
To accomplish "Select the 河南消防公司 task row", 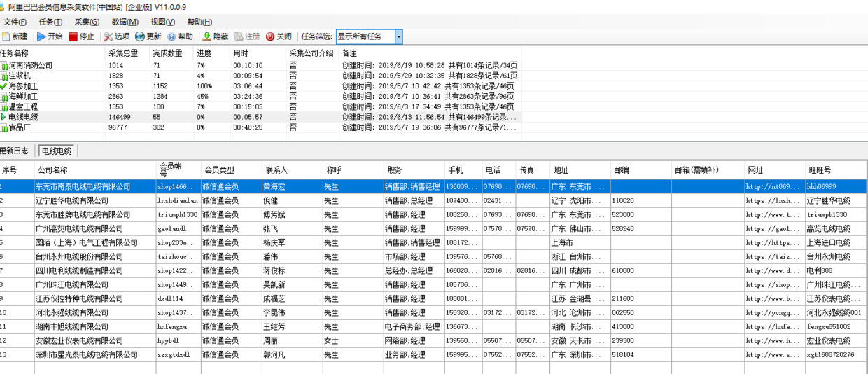I will point(30,65).
